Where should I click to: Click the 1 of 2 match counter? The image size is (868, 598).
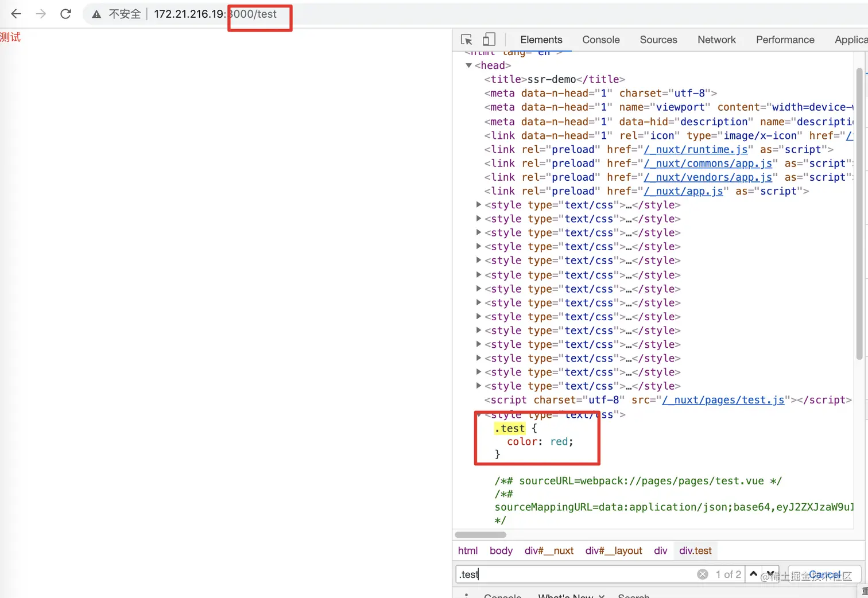click(x=728, y=574)
